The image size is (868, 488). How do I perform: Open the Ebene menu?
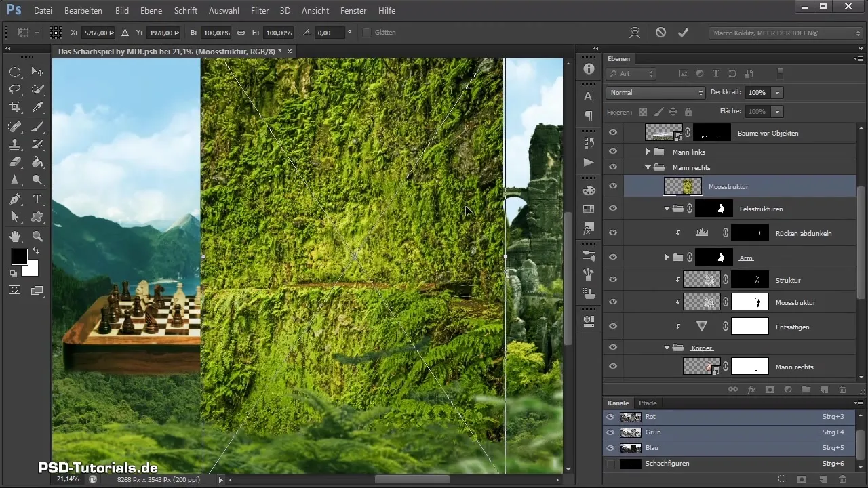click(x=151, y=11)
